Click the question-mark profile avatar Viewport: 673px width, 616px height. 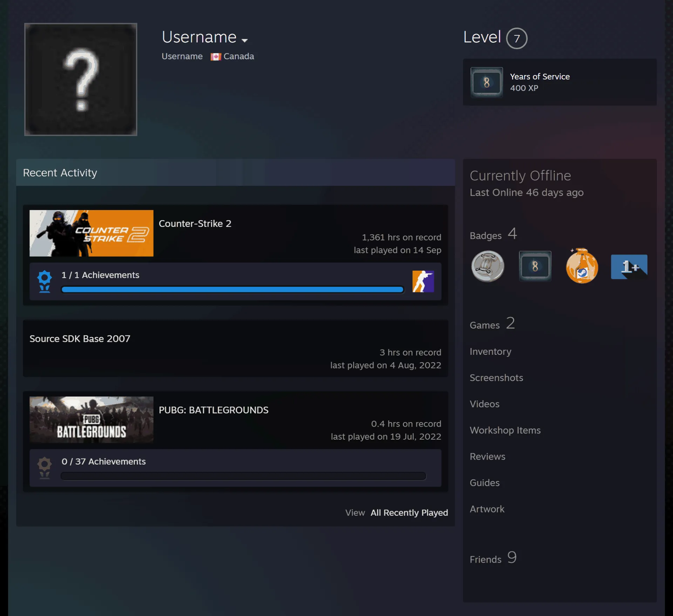click(x=81, y=79)
